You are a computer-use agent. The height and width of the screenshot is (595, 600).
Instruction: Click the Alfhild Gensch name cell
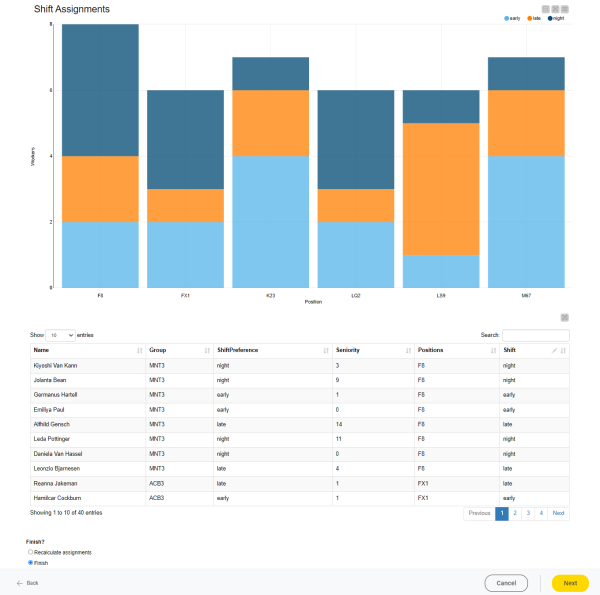[88, 424]
